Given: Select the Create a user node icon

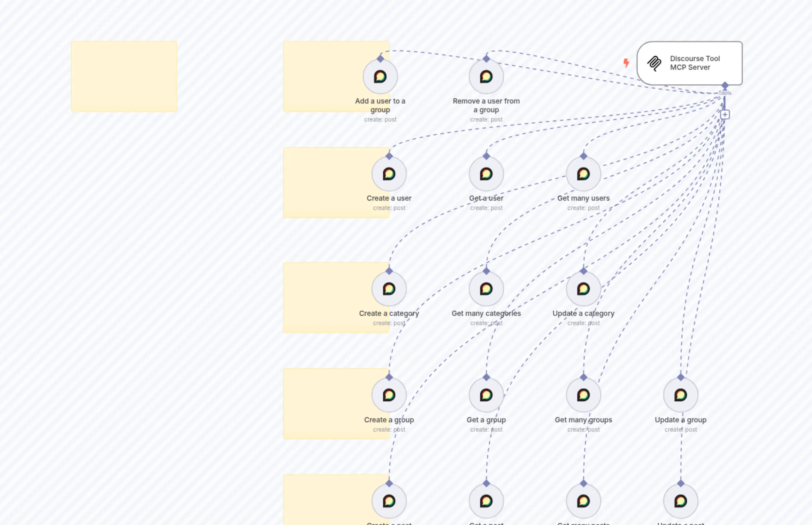Looking at the screenshot, I should click(x=389, y=174).
